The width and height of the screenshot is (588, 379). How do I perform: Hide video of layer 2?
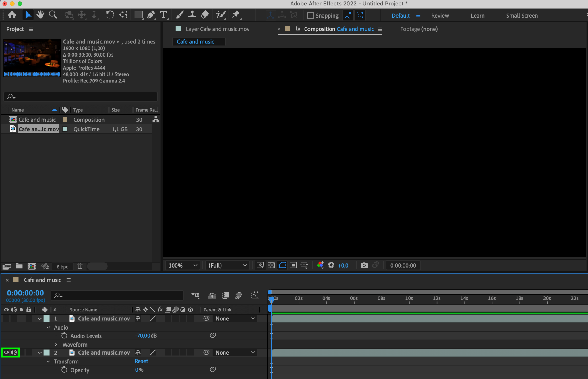click(x=6, y=352)
